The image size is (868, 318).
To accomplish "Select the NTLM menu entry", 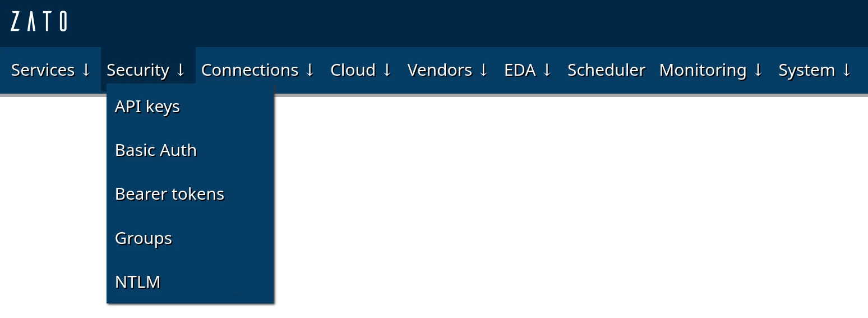I will tap(137, 282).
